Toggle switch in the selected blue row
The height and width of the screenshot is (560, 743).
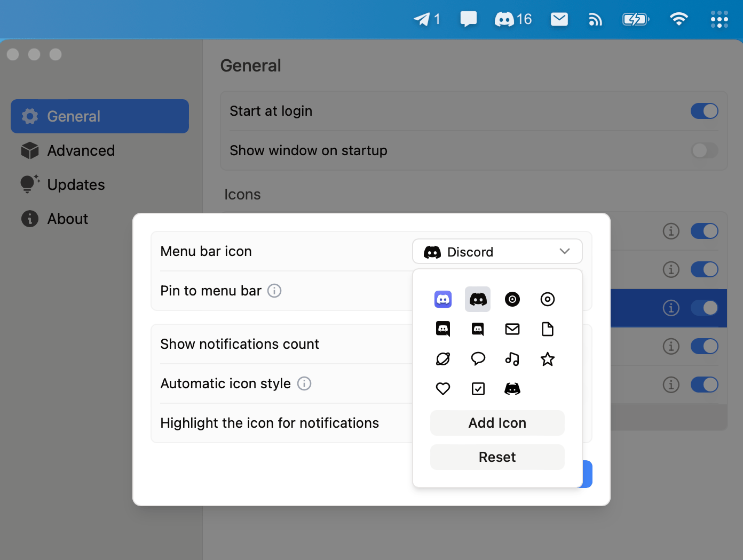tap(705, 308)
